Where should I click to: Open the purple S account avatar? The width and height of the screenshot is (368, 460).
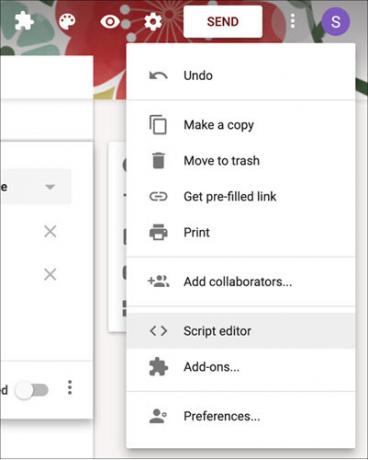pyautogui.click(x=336, y=22)
